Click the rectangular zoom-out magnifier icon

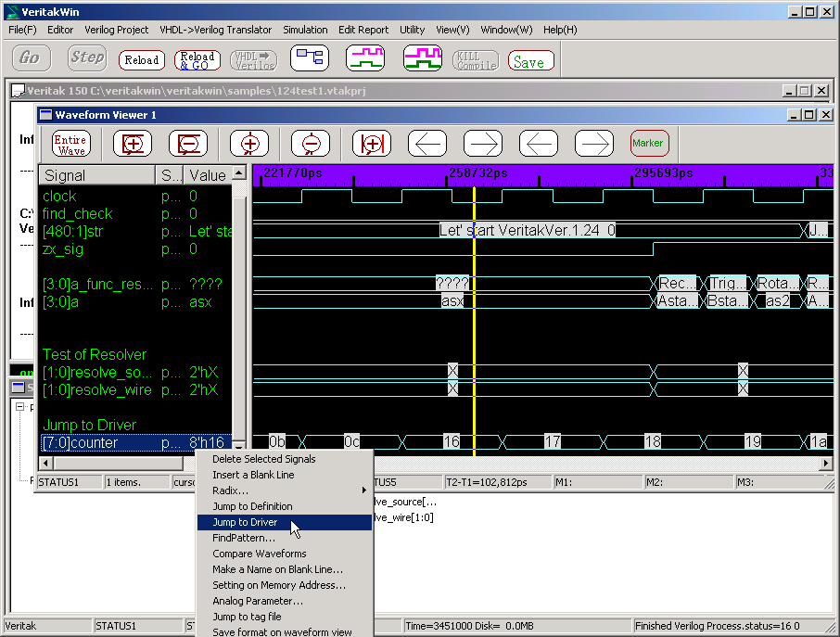click(188, 144)
